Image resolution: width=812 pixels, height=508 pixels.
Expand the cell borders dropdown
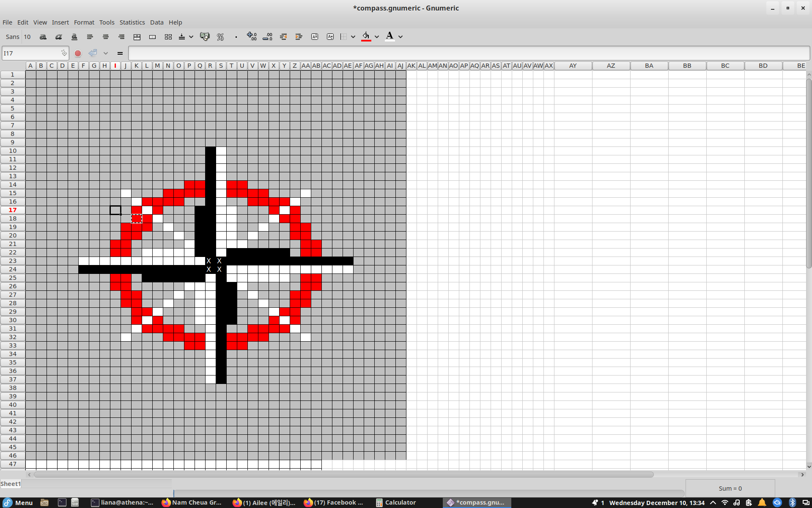pyautogui.click(x=353, y=37)
